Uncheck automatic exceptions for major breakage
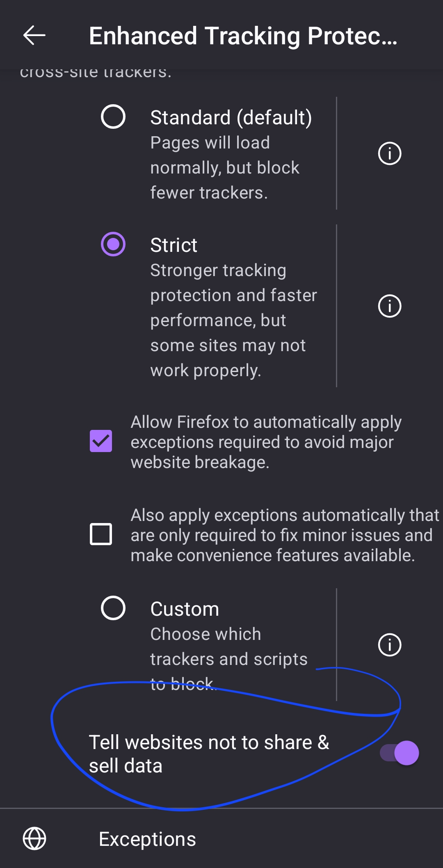This screenshot has width=443, height=868. pyautogui.click(x=101, y=441)
